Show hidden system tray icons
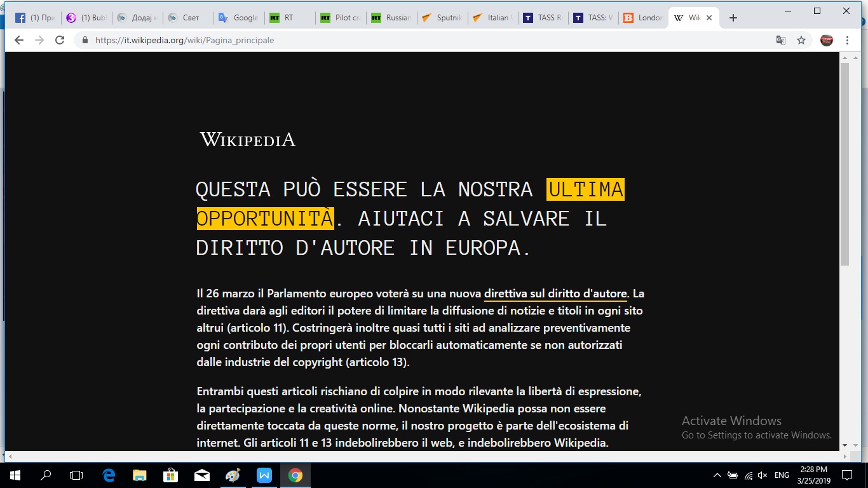The width and height of the screenshot is (868, 488). (717, 475)
